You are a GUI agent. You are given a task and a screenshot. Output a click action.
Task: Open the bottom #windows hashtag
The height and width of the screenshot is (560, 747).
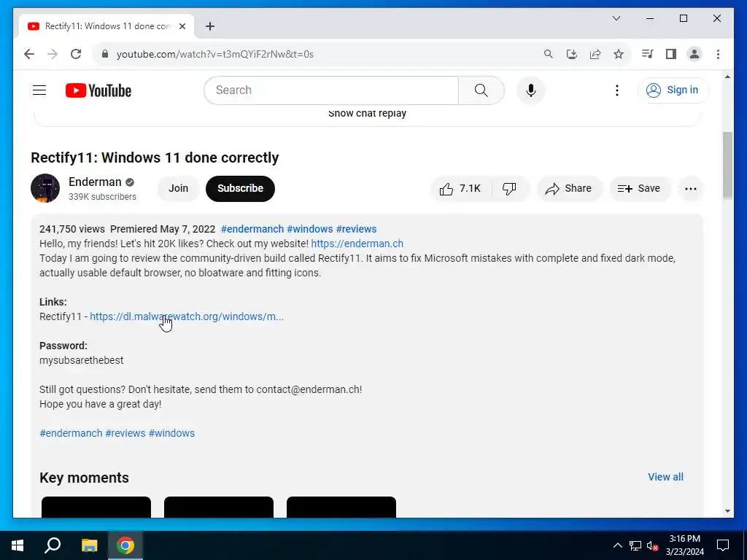[x=171, y=433]
